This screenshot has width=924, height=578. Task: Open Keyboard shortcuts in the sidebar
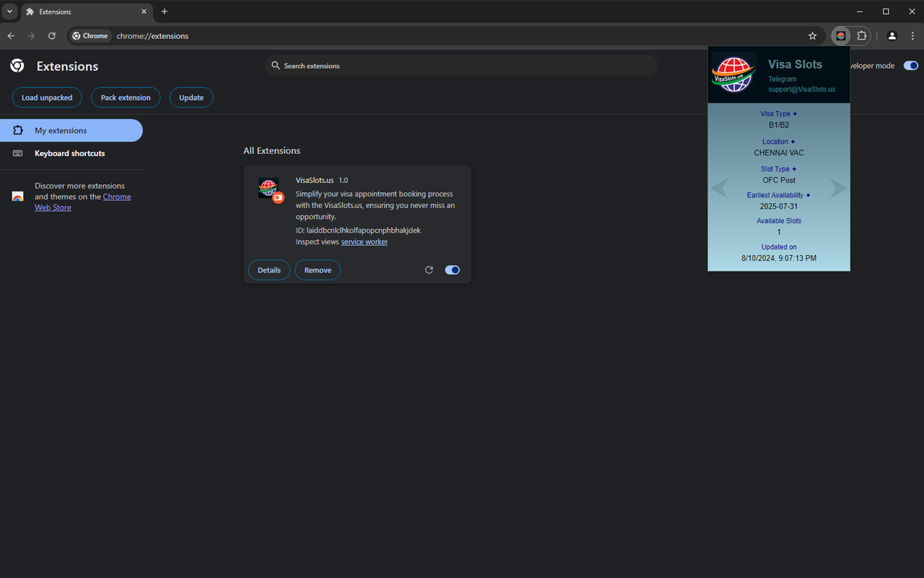coord(71,153)
